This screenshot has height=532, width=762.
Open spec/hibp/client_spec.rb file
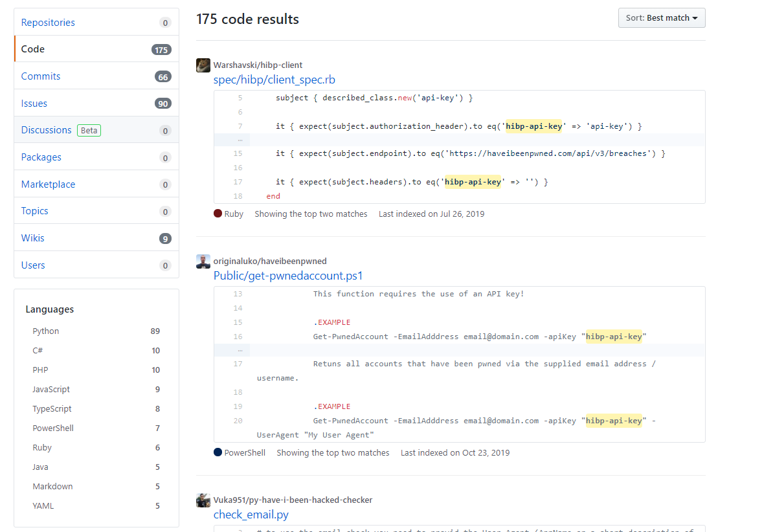pos(274,80)
